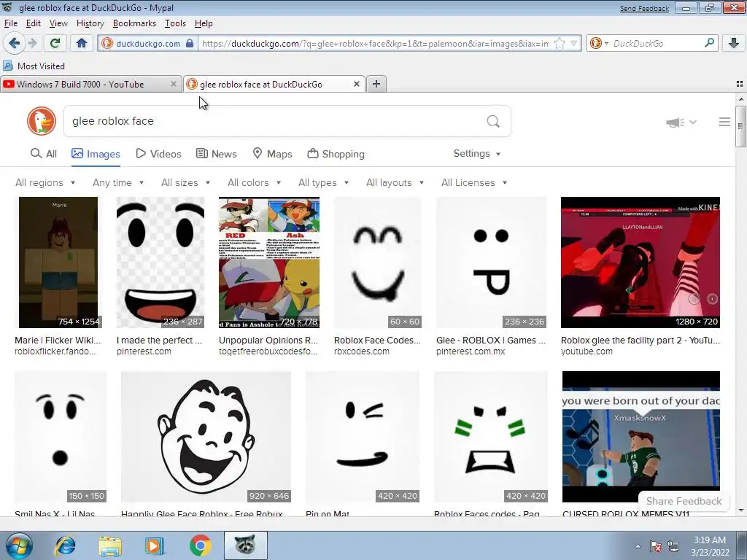Click the Most Visited bookmarks icon
747x560 pixels.
8,66
